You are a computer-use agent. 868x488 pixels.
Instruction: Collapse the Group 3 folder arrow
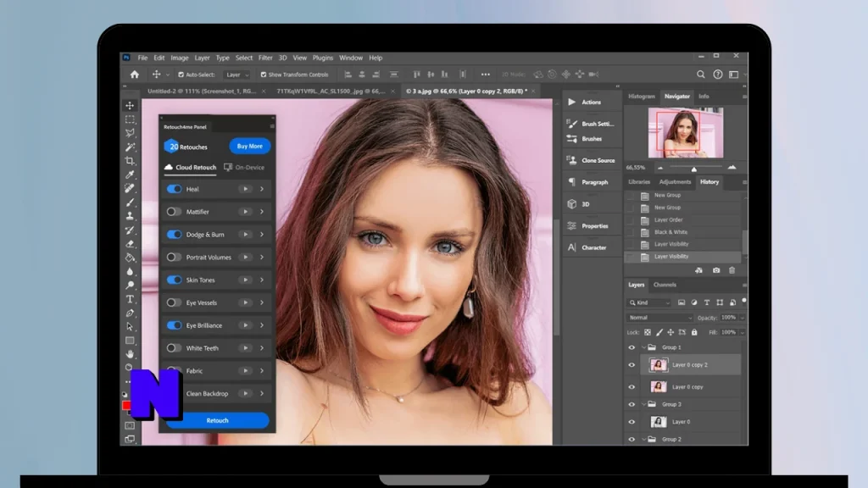pos(644,404)
